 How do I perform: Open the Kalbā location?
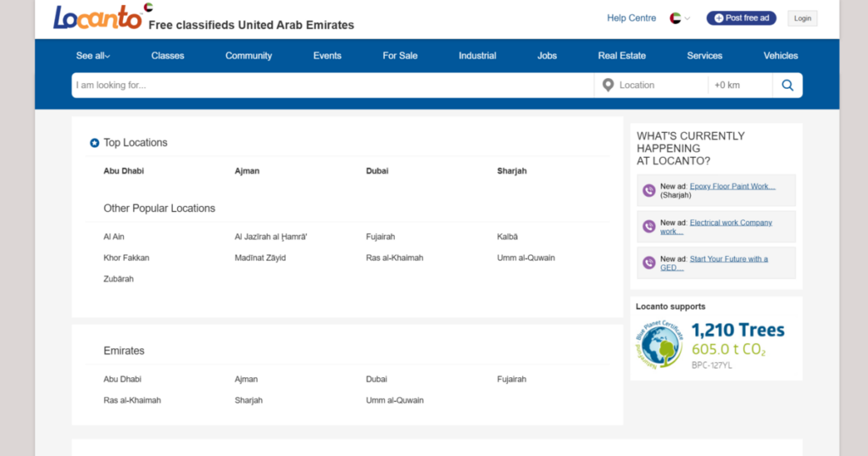(x=507, y=236)
